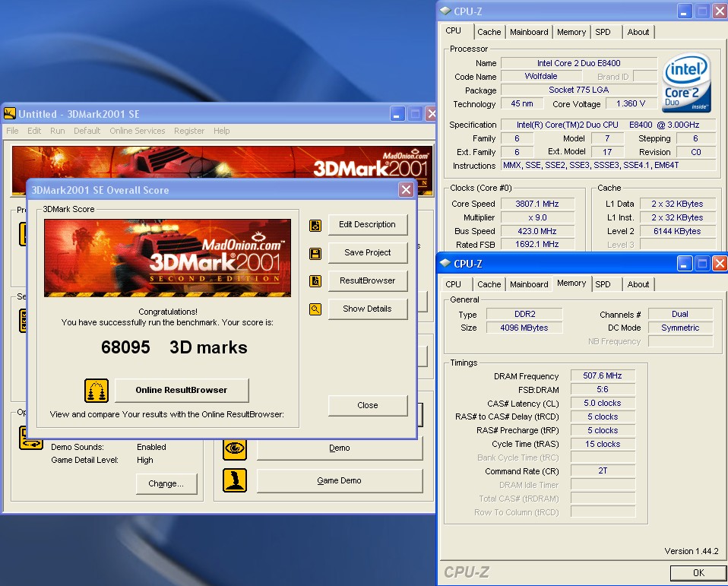Launch the Demo button
Image resolution: width=728 pixels, height=586 pixels.
(340, 448)
